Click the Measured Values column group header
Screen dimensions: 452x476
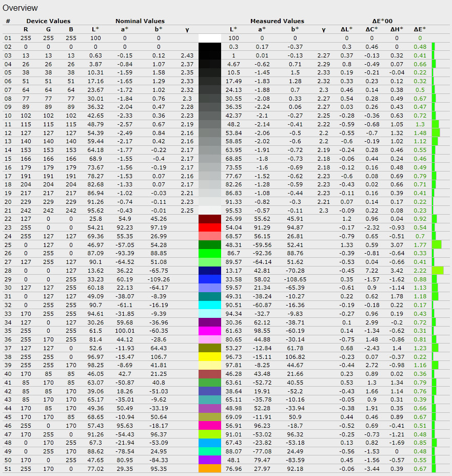point(277,21)
